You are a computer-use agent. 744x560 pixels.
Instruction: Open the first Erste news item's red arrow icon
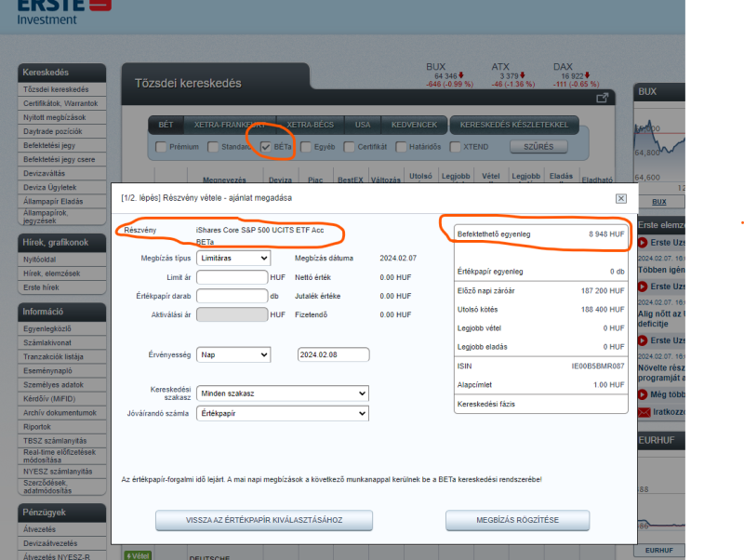tap(643, 243)
